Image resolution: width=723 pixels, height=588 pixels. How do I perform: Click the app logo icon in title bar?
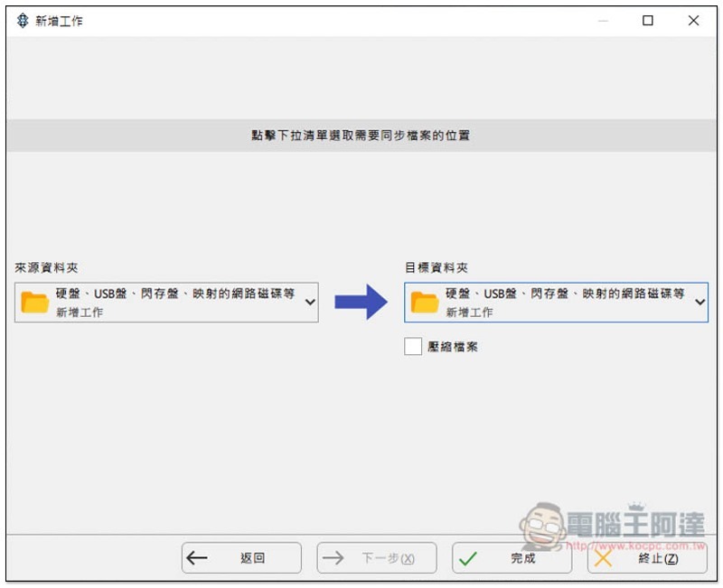23,21
